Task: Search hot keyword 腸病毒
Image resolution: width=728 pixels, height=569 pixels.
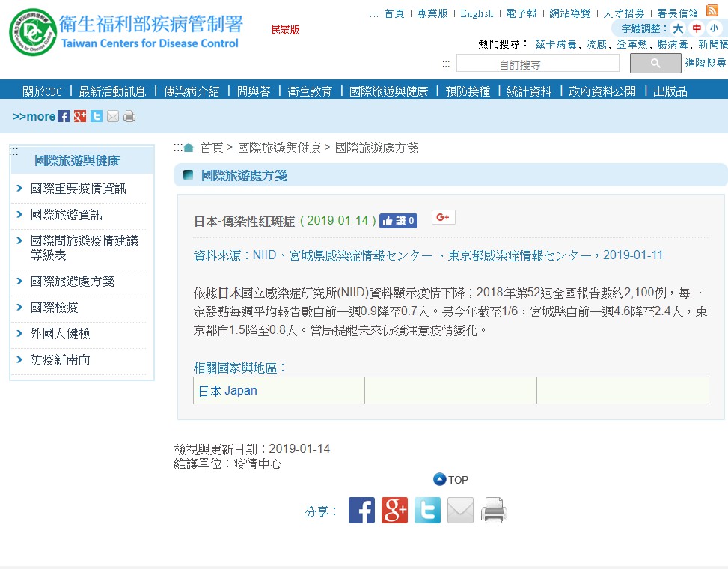Action: point(673,44)
